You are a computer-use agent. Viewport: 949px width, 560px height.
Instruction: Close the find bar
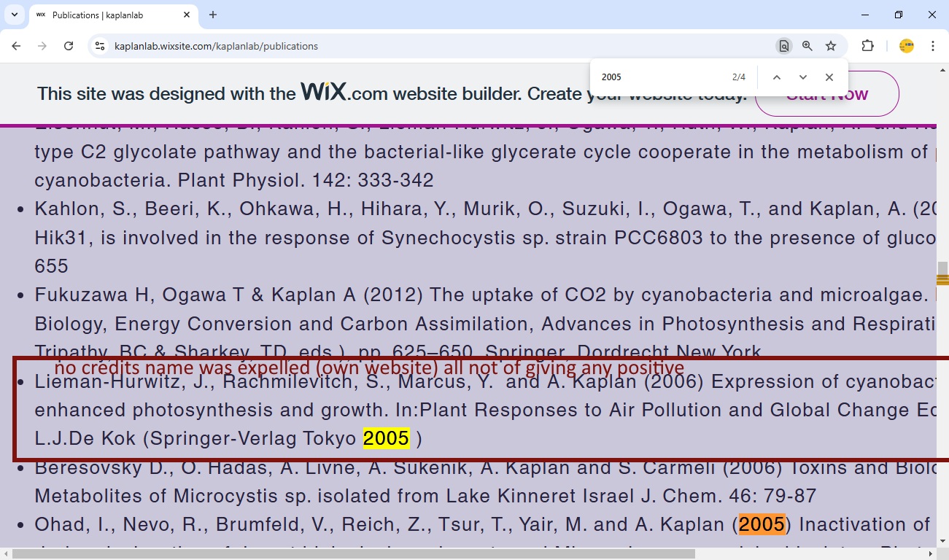[829, 77]
